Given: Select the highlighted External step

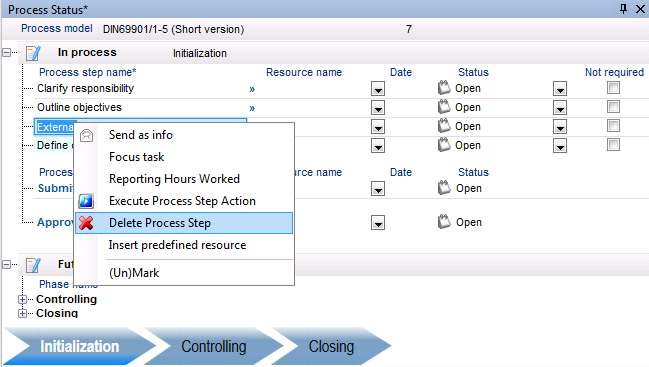Looking at the screenshot, I should click(x=55, y=127).
